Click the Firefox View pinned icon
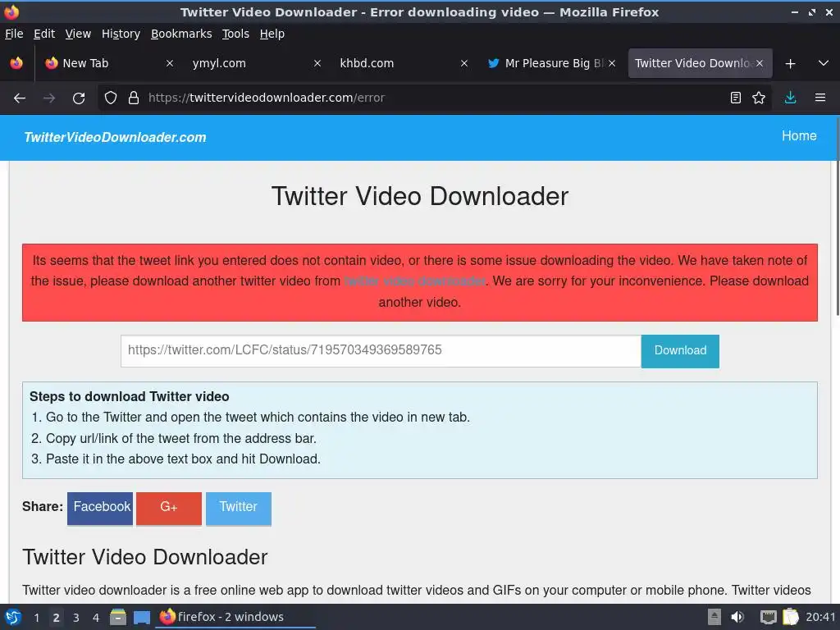The width and height of the screenshot is (840, 630). tap(16, 63)
